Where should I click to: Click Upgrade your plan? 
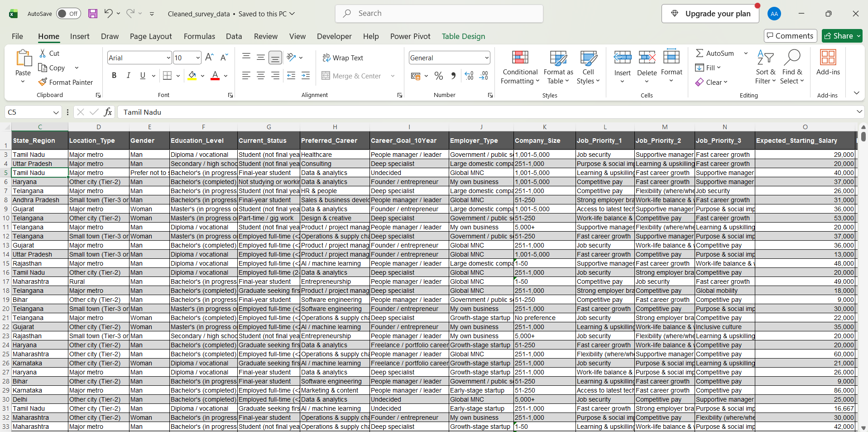click(x=710, y=14)
